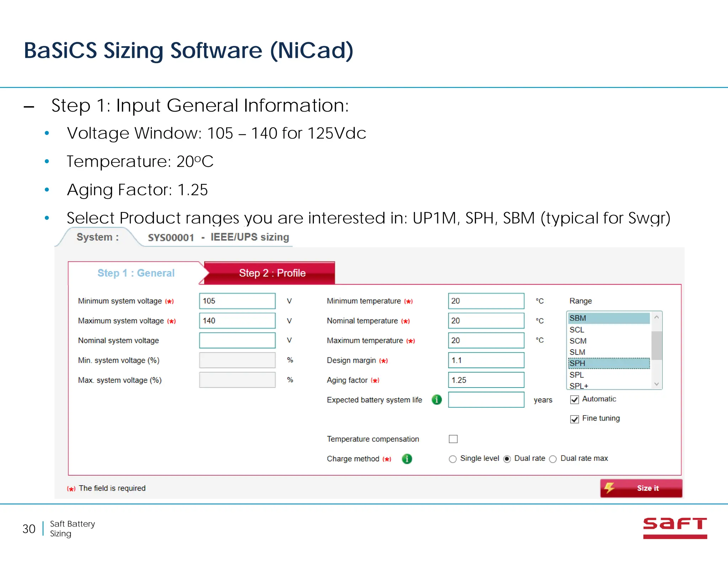Uncheck the Fine tuning checkbox
This screenshot has width=728, height=562.
pyautogui.click(x=574, y=419)
